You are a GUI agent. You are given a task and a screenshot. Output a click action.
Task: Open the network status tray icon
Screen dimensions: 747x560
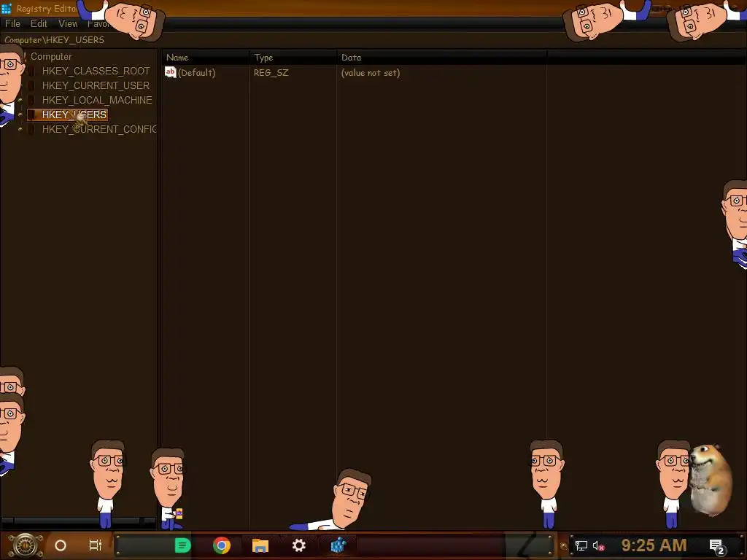(x=581, y=545)
